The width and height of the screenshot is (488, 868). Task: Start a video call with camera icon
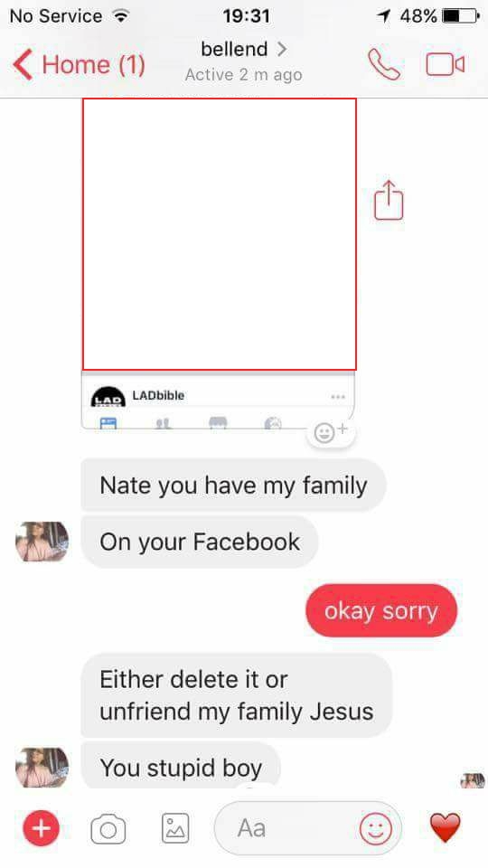tap(445, 64)
